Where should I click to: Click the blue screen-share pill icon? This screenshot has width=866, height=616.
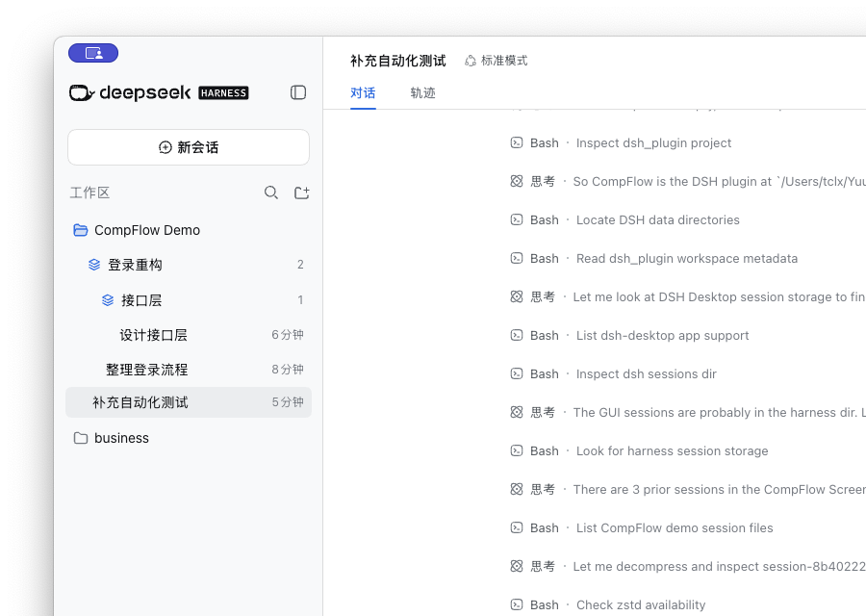(x=93, y=53)
